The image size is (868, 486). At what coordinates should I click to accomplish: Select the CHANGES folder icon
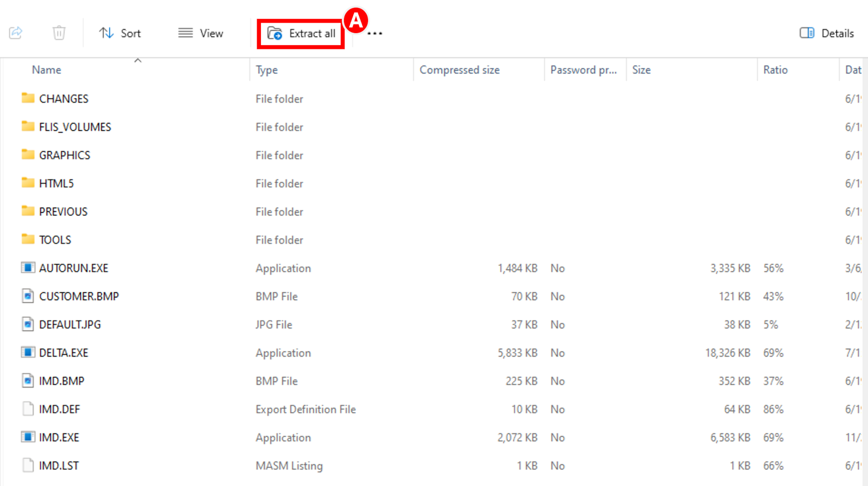click(x=28, y=98)
